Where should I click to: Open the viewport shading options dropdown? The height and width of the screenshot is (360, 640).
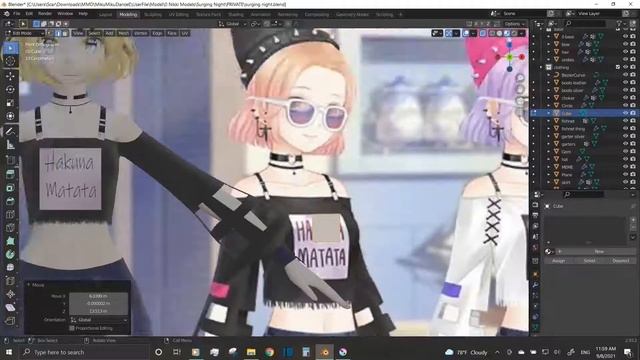pyautogui.click(x=522, y=33)
